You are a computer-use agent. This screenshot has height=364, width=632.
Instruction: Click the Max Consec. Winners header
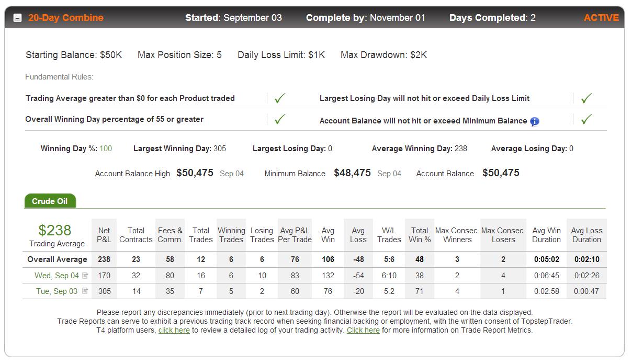[457, 235]
